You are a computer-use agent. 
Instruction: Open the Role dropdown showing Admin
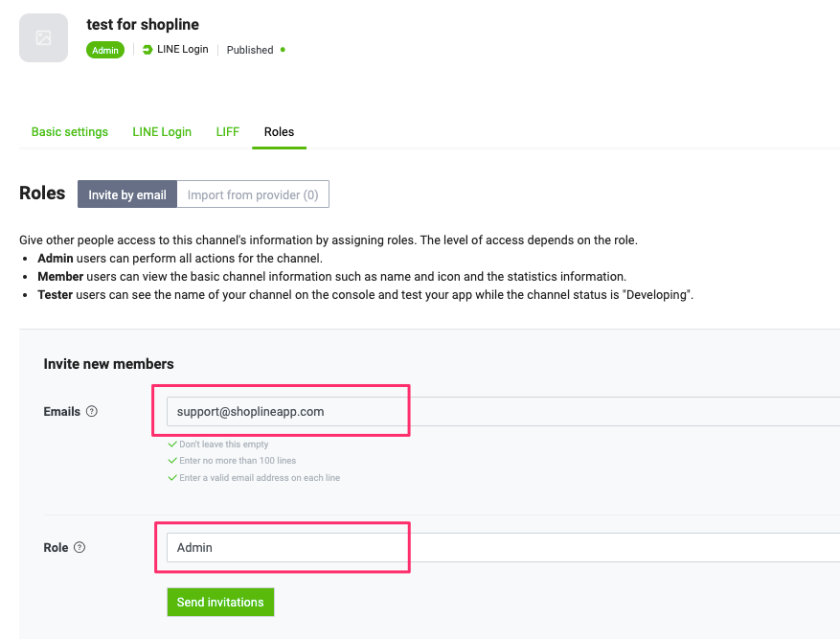point(503,547)
